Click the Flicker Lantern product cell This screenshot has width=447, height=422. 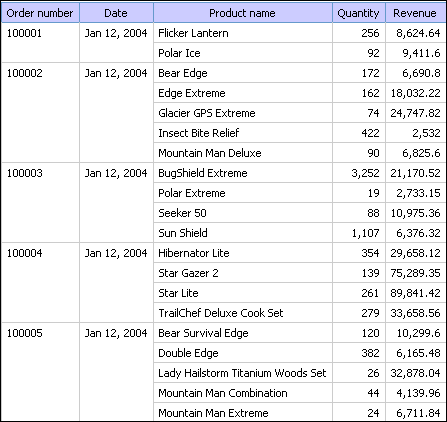243,33
